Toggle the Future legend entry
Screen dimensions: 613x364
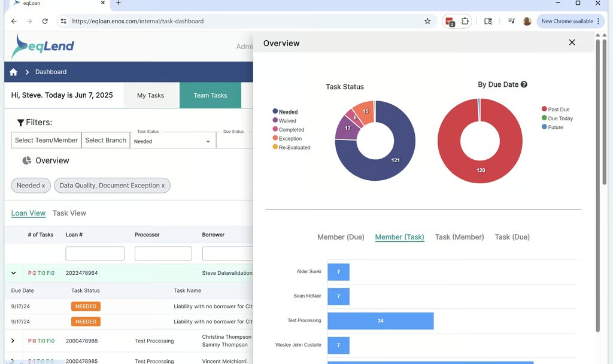tap(553, 127)
